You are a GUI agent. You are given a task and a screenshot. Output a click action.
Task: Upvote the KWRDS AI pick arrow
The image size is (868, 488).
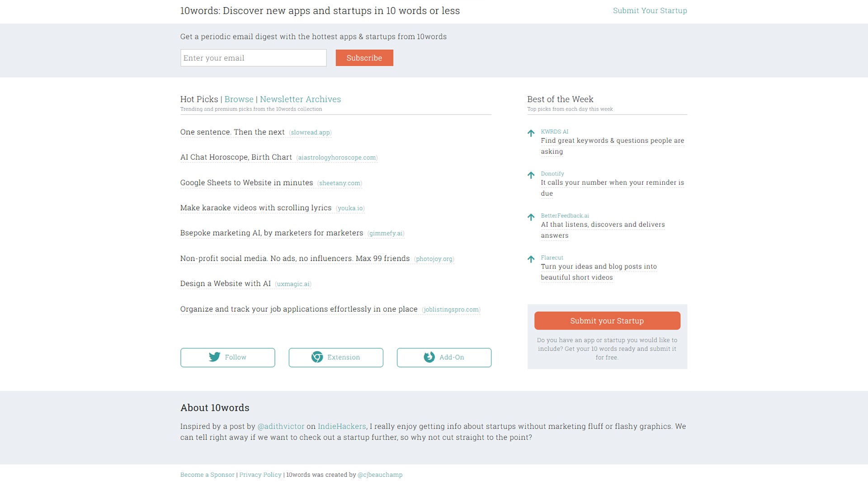tap(531, 133)
